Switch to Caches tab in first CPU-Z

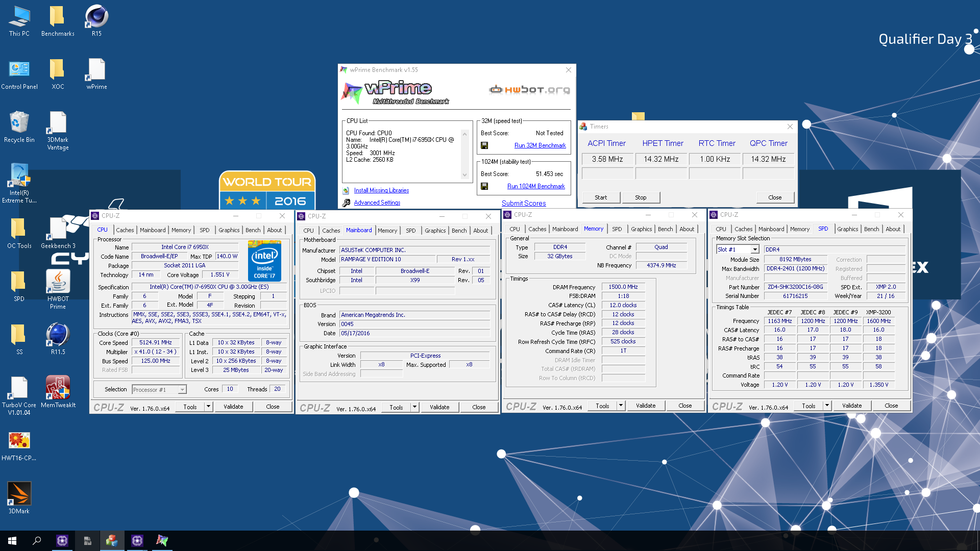coord(125,230)
